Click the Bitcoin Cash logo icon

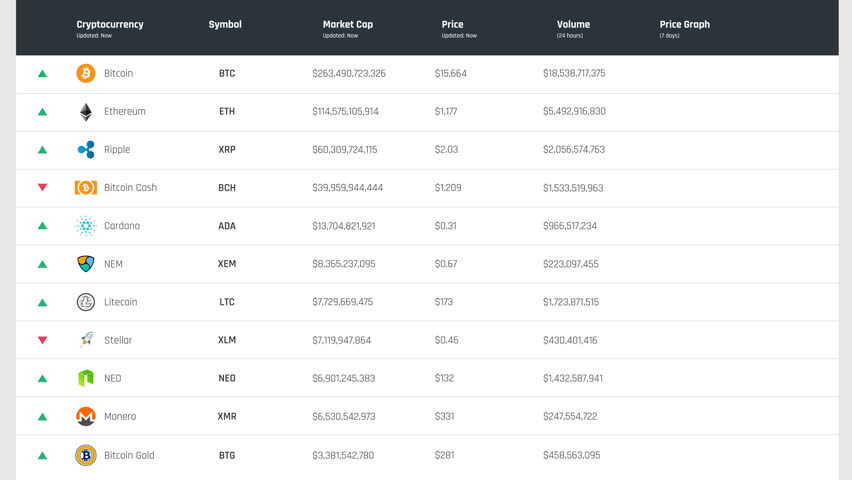tap(86, 188)
